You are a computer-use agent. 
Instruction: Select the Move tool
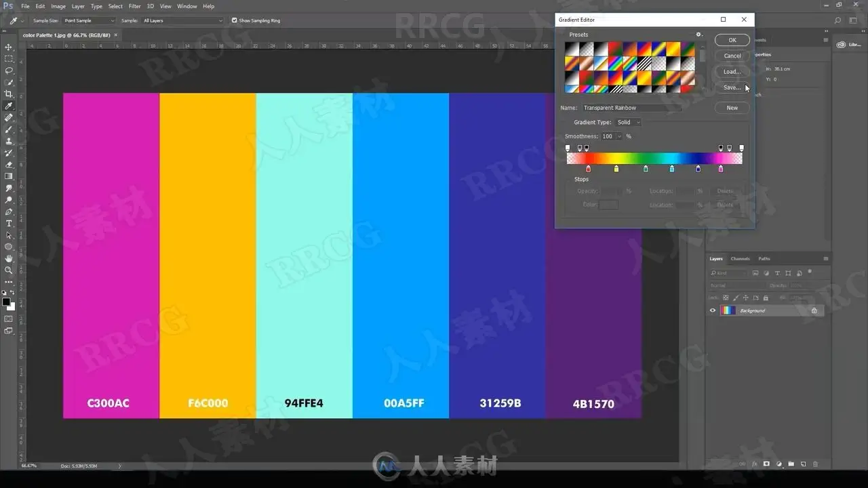pyautogui.click(x=9, y=47)
